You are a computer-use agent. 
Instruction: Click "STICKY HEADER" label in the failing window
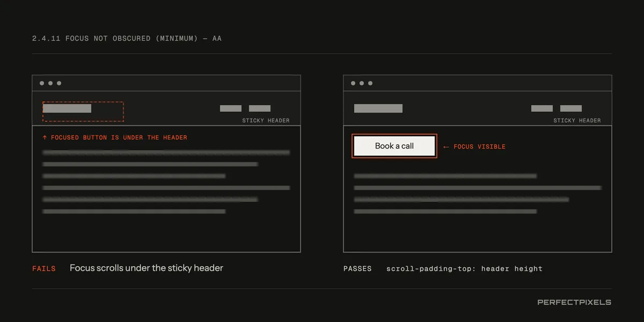(x=266, y=121)
